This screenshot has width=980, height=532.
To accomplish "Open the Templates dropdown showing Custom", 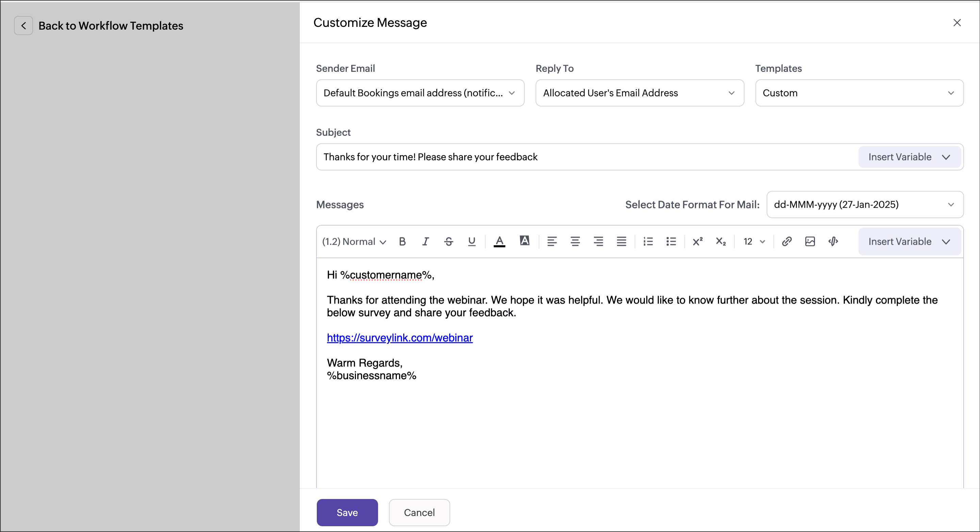I will point(859,93).
